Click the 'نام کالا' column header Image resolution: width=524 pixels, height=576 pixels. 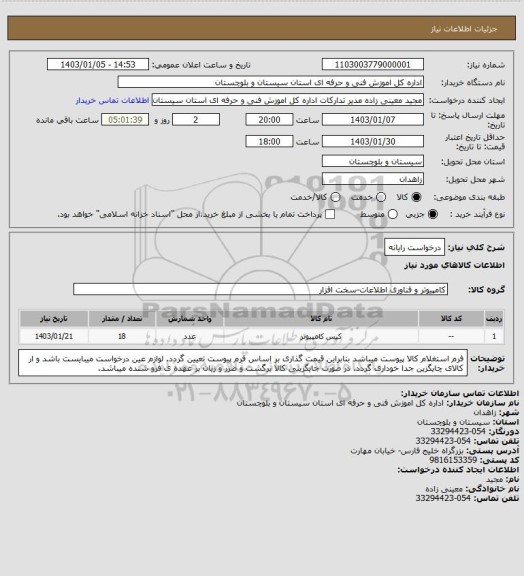[x=321, y=318]
